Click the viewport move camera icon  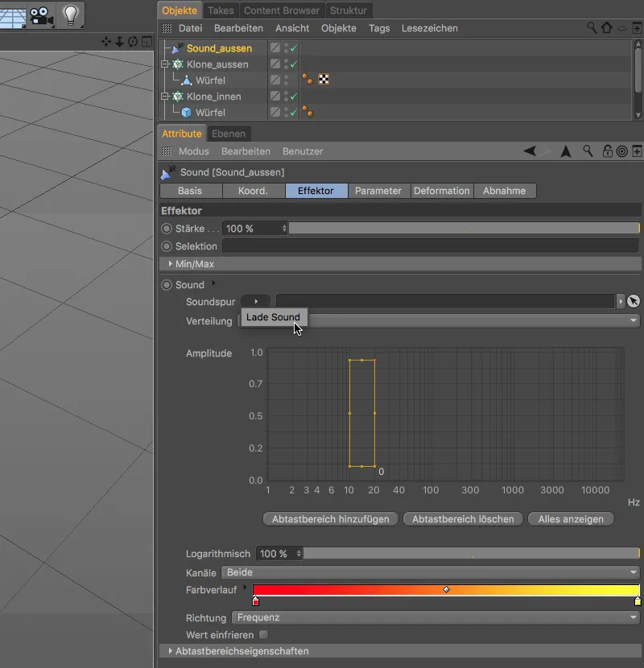tap(105, 42)
